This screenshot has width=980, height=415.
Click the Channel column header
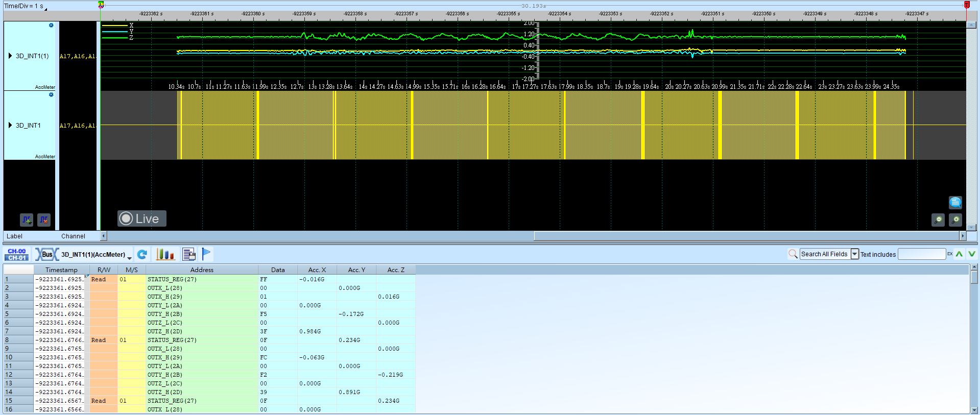(73, 236)
